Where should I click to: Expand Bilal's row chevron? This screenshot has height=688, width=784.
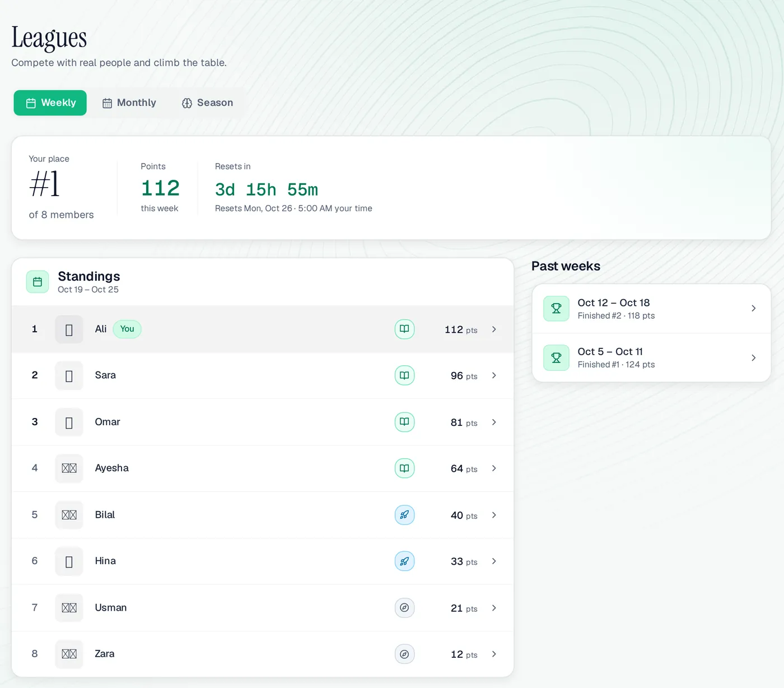[494, 515]
